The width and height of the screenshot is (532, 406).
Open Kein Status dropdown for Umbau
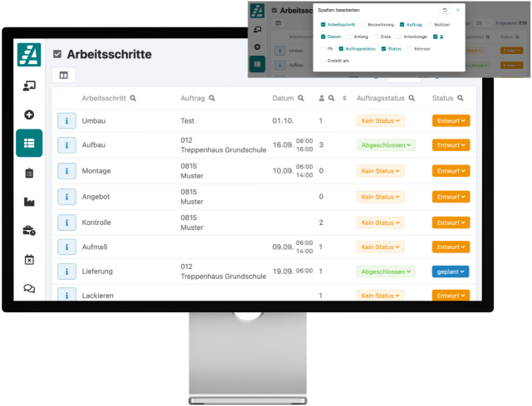click(x=380, y=121)
